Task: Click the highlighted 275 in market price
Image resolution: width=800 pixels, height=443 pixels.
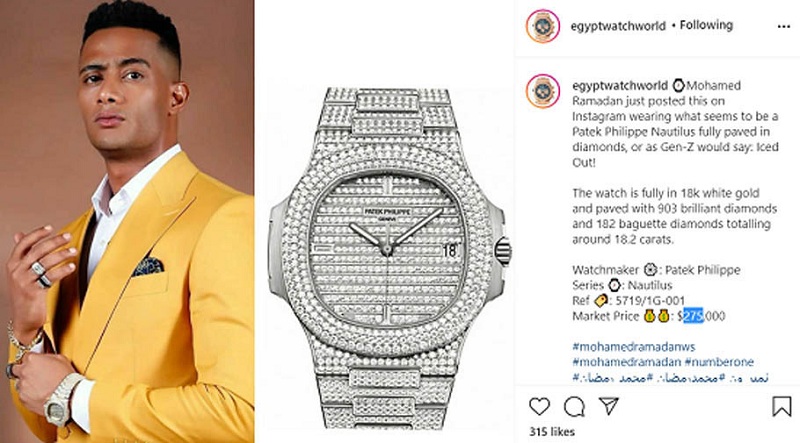Action: (693, 316)
